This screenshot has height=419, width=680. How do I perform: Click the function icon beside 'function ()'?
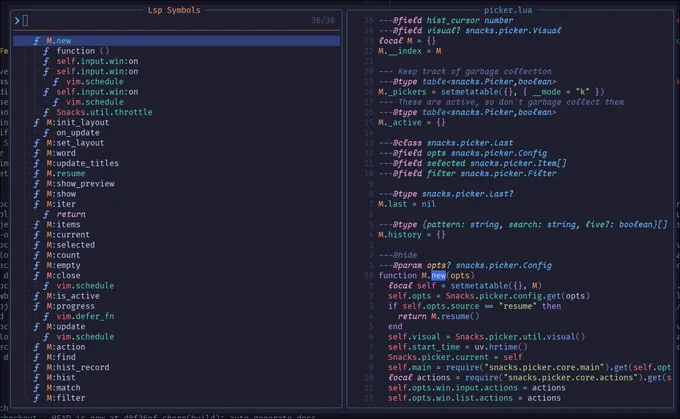46,51
